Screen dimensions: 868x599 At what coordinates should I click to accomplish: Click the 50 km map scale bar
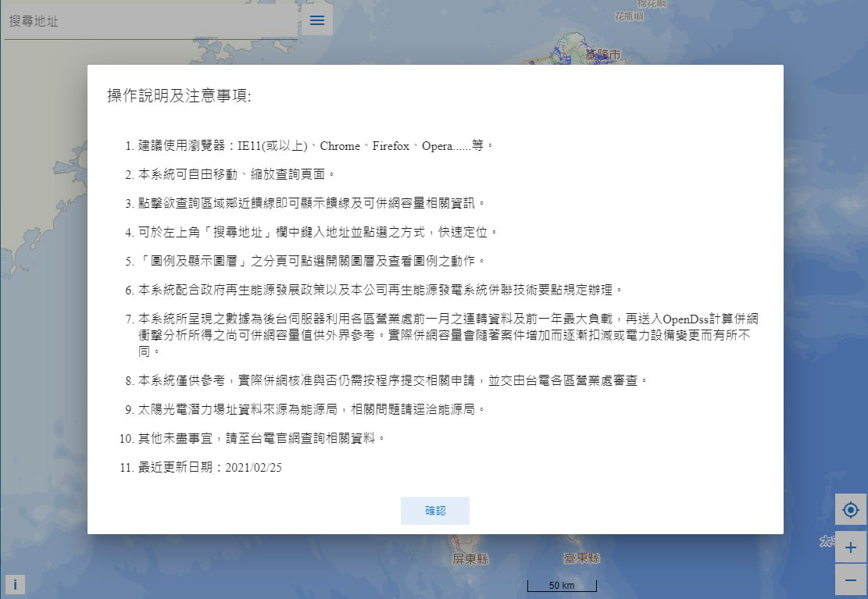coord(562,585)
